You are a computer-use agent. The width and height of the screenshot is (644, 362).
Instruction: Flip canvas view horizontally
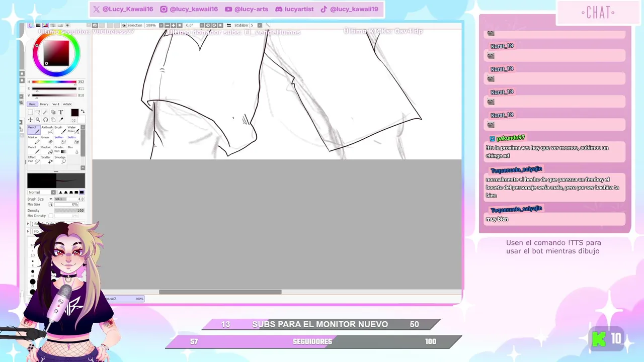pyautogui.click(x=229, y=25)
